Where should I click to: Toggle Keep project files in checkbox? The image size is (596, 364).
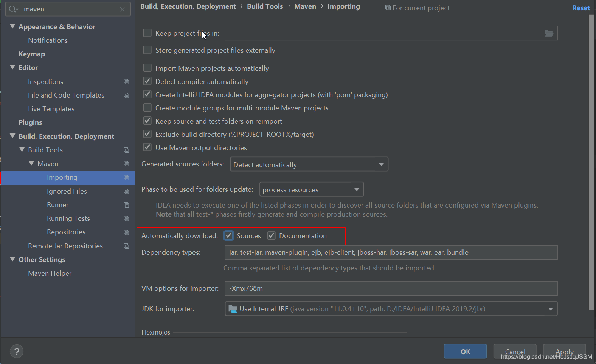pos(147,33)
